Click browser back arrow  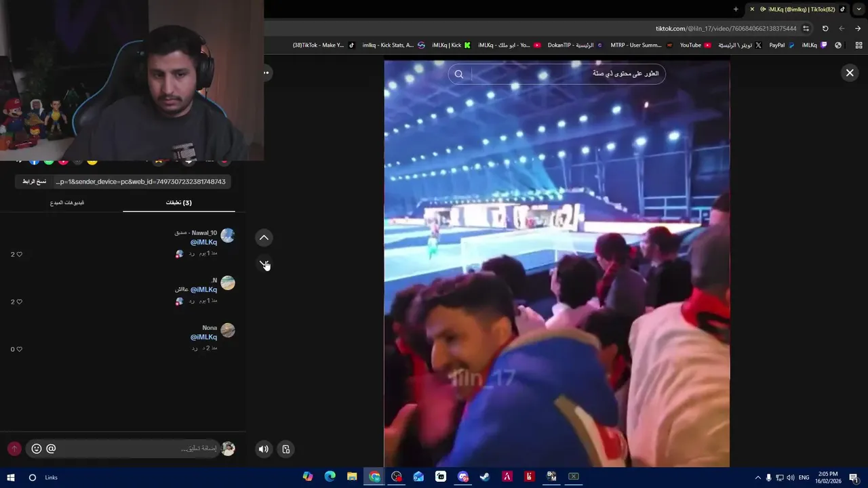pyautogui.click(x=842, y=28)
